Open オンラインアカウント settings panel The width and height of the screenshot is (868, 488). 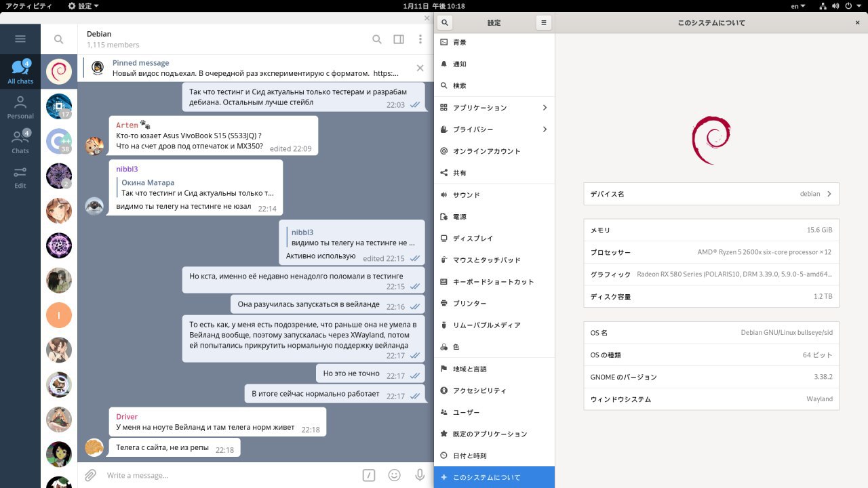pyautogui.click(x=494, y=151)
